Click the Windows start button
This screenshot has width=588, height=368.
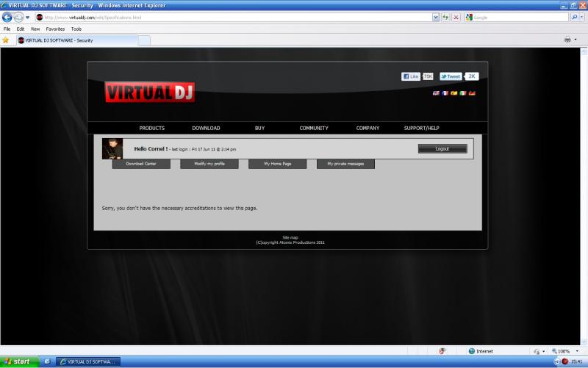click(20, 361)
